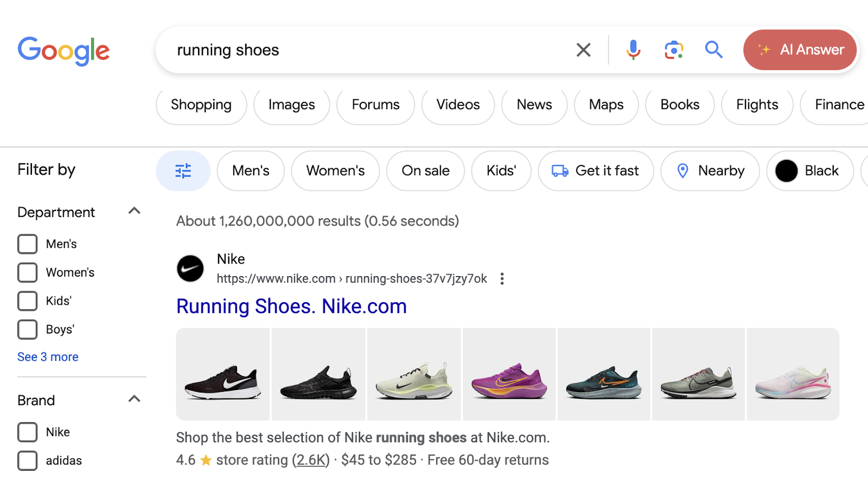This screenshot has height=479, width=868.
Task: Apply the Women's filter chip
Action: coord(335,171)
